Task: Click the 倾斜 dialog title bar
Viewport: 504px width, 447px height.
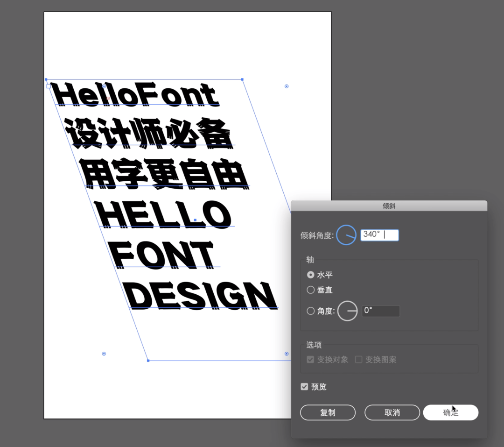Action: tap(389, 206)
